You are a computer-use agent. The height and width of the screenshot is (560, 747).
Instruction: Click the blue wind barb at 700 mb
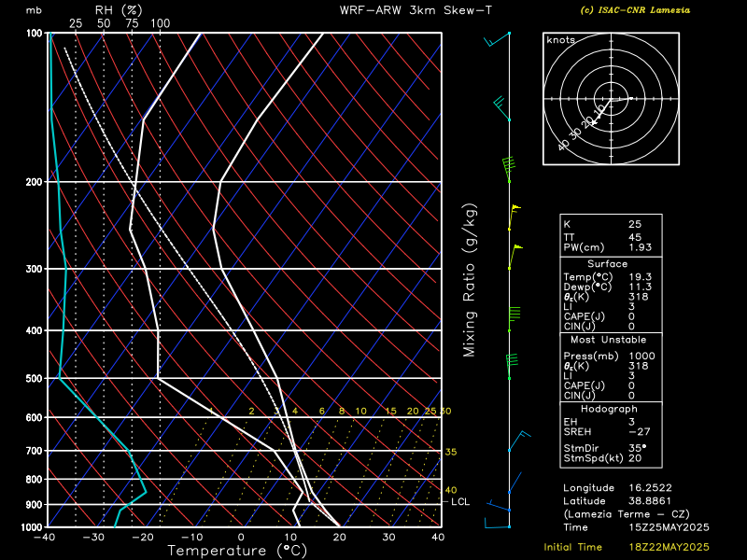519,441
